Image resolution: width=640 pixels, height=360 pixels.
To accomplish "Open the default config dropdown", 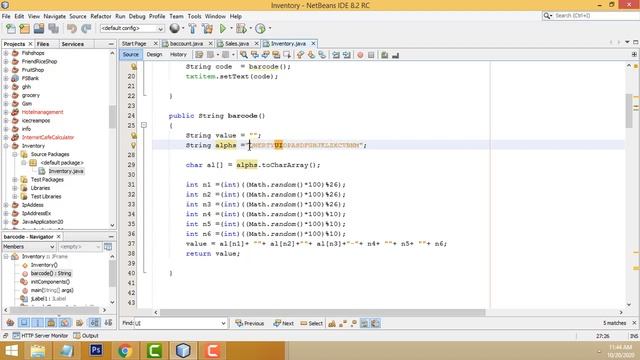I will point(160,29).
